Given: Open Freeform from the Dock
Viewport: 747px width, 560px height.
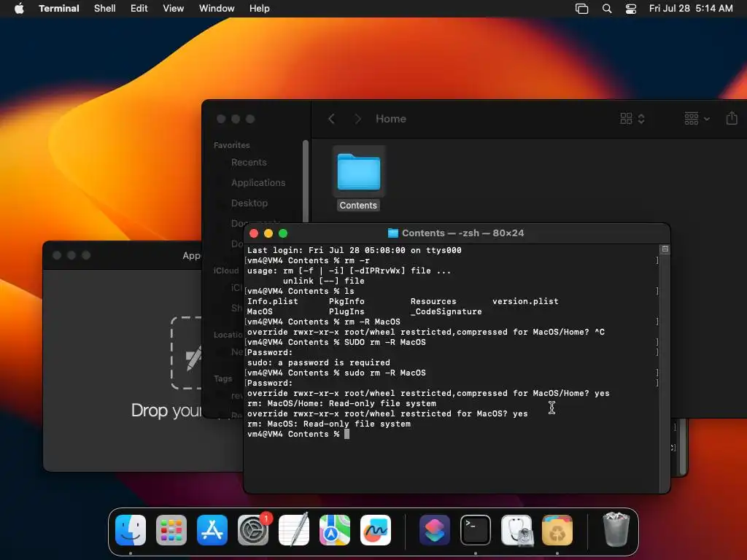Looking at the screenshot, I should coord(376,530).
